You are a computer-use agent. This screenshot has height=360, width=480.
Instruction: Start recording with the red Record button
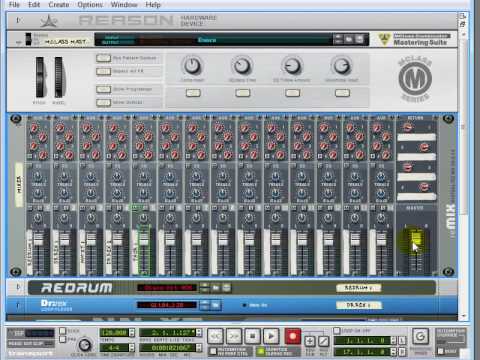293,336
